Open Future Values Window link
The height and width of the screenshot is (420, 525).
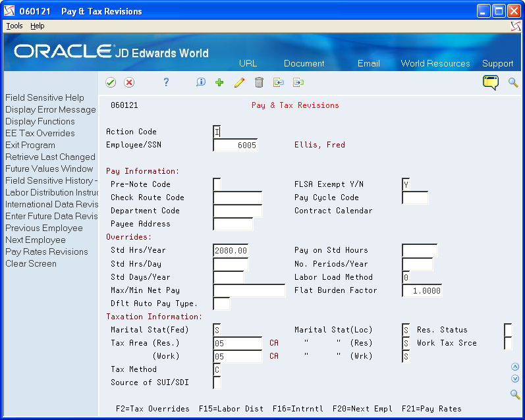click(49, 169)
